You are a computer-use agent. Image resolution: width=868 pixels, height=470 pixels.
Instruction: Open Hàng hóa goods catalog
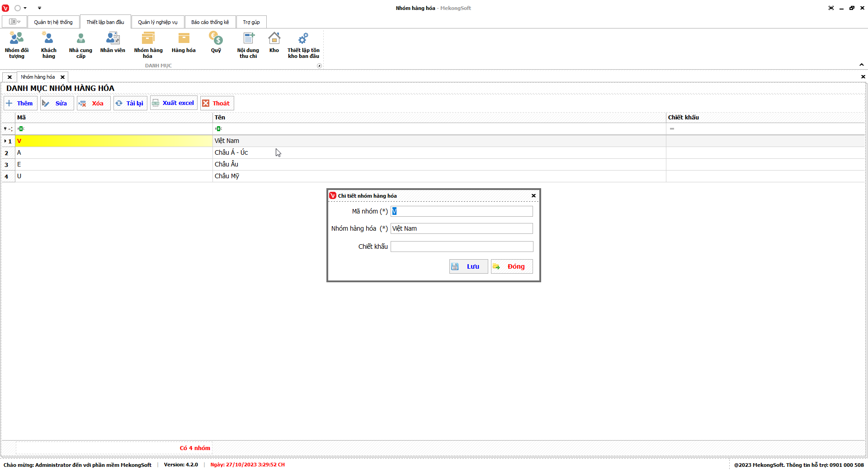point(184,43)
